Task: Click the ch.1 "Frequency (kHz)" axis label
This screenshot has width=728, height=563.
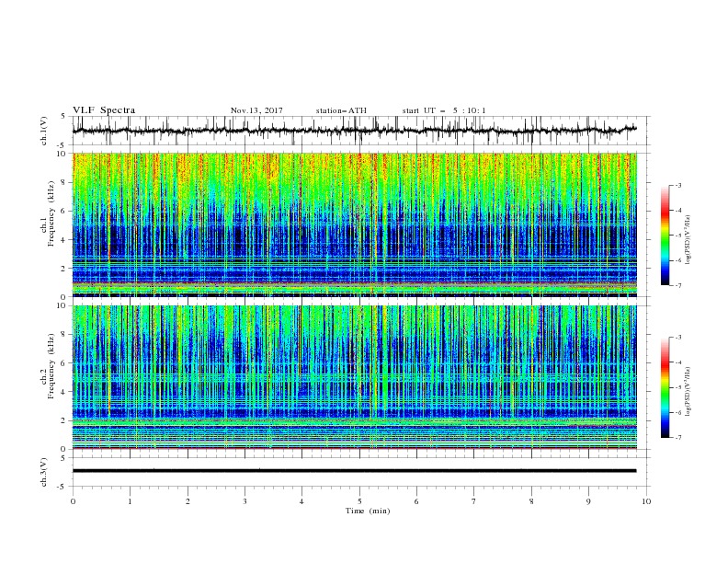Action: point(51,213)
